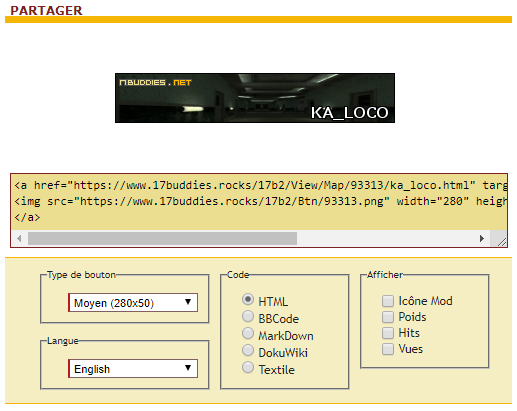Enable the Icône Mod checkbox
The width and height of the screenshot is (517, 411).
pyautogui.click(x=388, y=301)
